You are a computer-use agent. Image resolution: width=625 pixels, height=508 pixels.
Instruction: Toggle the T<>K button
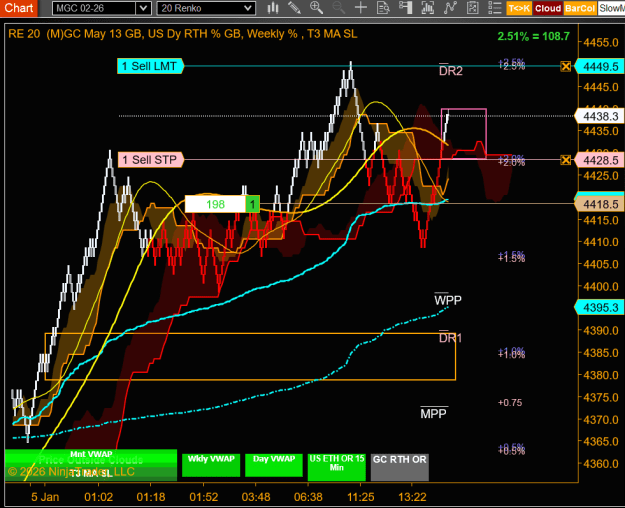click(x=519, y=8)
